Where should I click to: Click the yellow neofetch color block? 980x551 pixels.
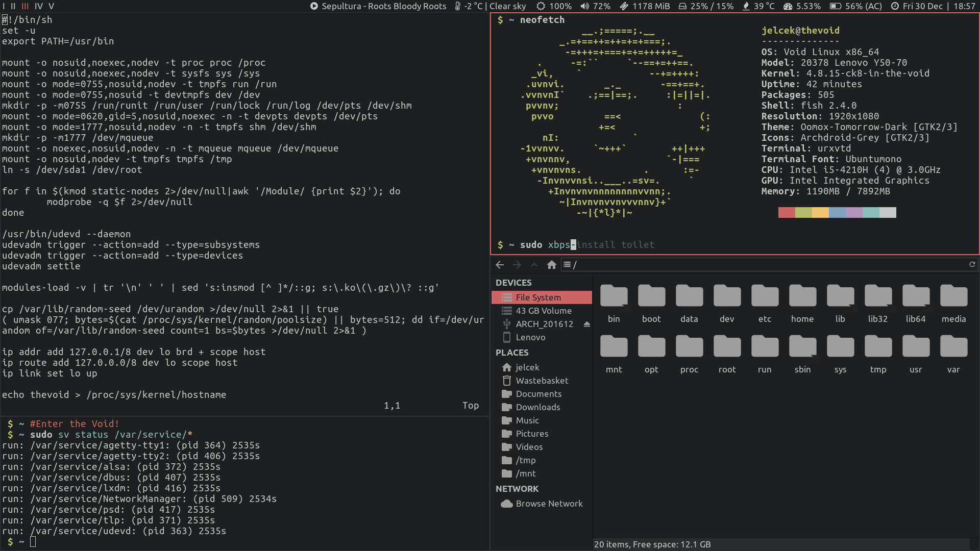820,212
